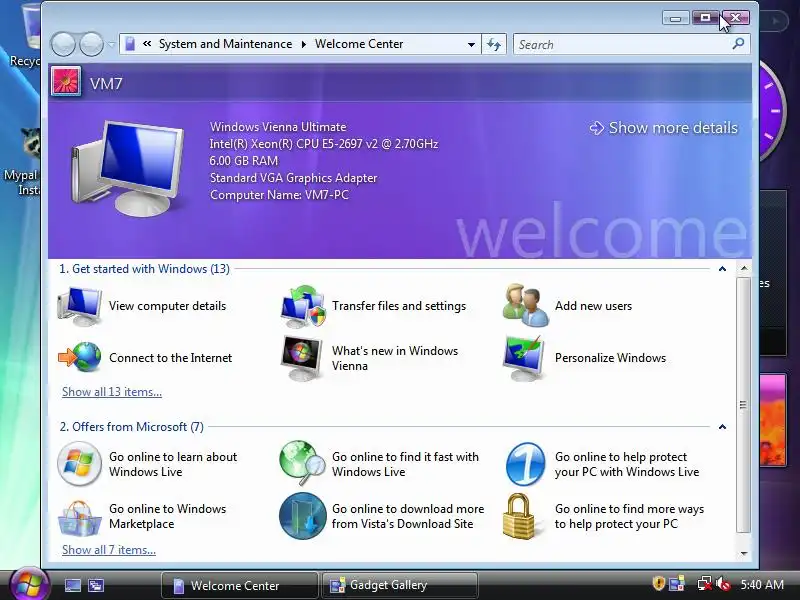Click the Windows Live learn about icon
Screen dimensions: 800x600
coord(79,464)
